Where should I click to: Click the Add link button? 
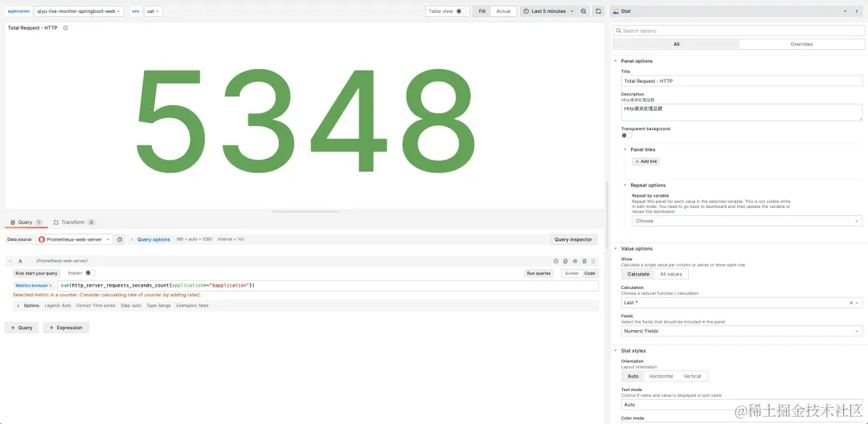pos(645,161)
